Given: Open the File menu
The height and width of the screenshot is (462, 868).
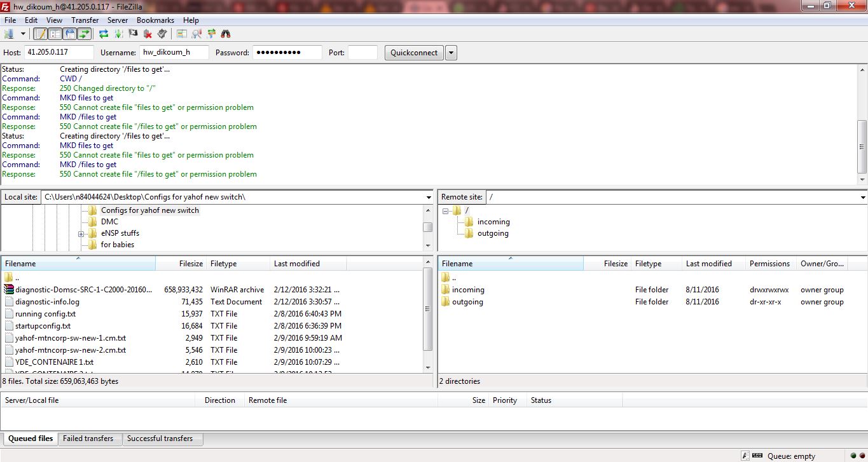Looking at the screenshot, I should (10, 20).
